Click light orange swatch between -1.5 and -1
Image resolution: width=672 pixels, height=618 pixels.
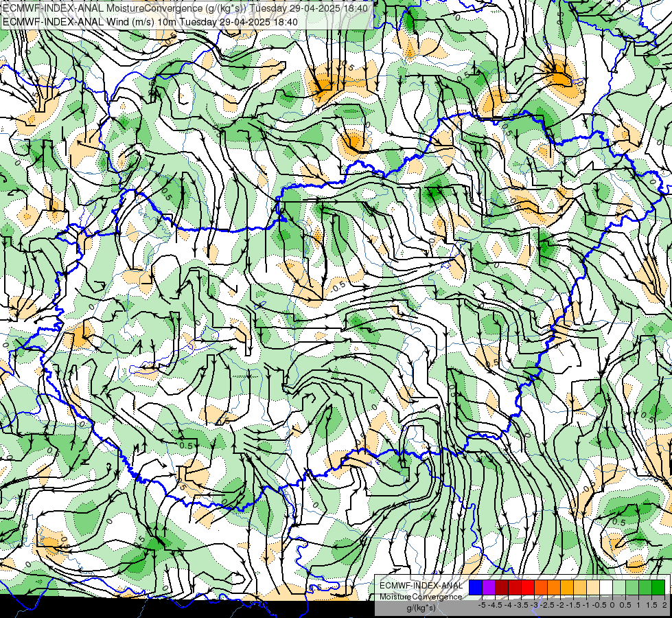point(580,587)
